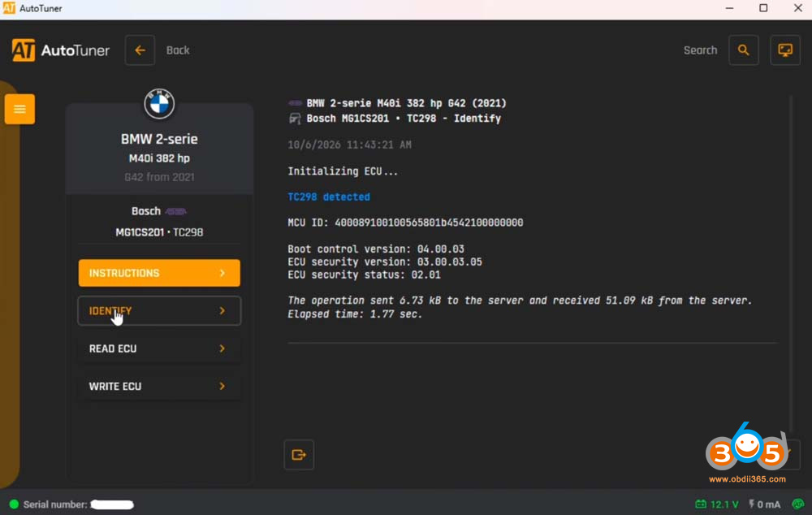Run the Identify operation

click(x=159, y=311)
